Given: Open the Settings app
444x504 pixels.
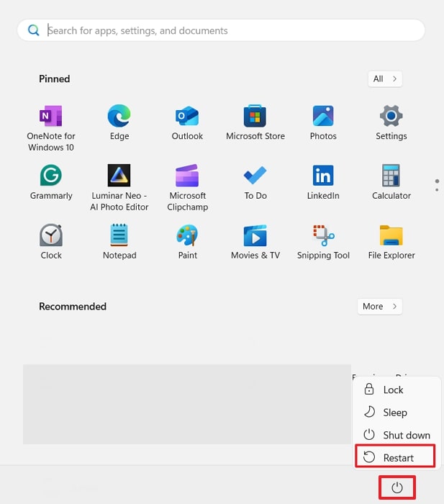Looking at the screenshot, I should 391,122.
